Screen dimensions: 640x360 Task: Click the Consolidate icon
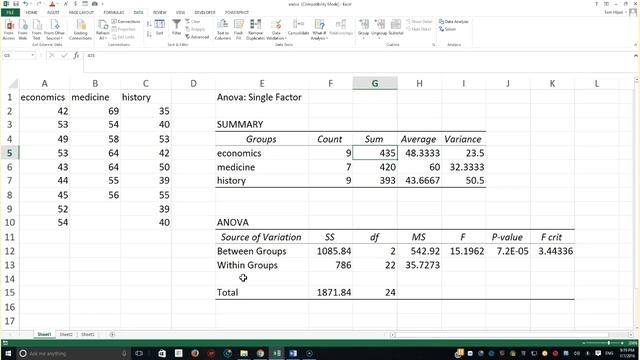[x=298, y=27]
